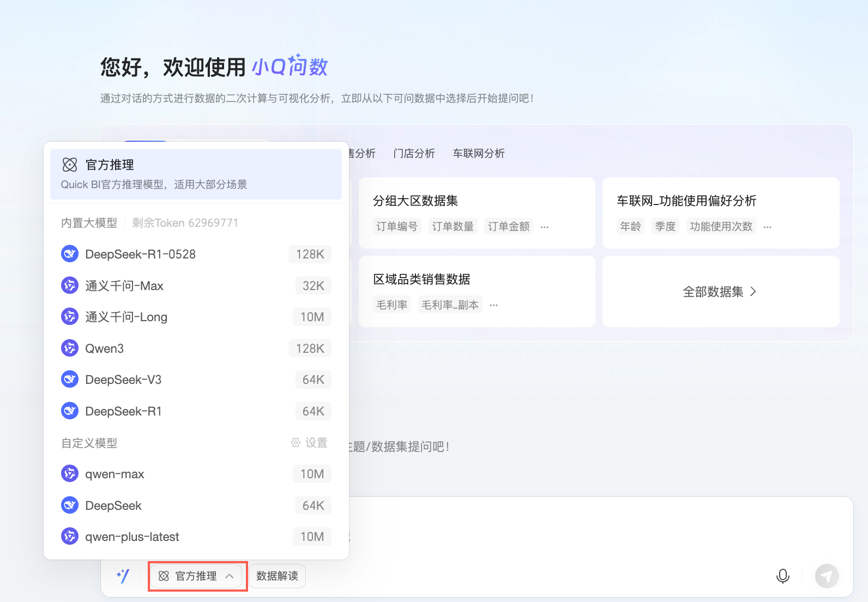Click the 订单数量 field tag
This screenshot has height=602, width=868.
(453, 226)
